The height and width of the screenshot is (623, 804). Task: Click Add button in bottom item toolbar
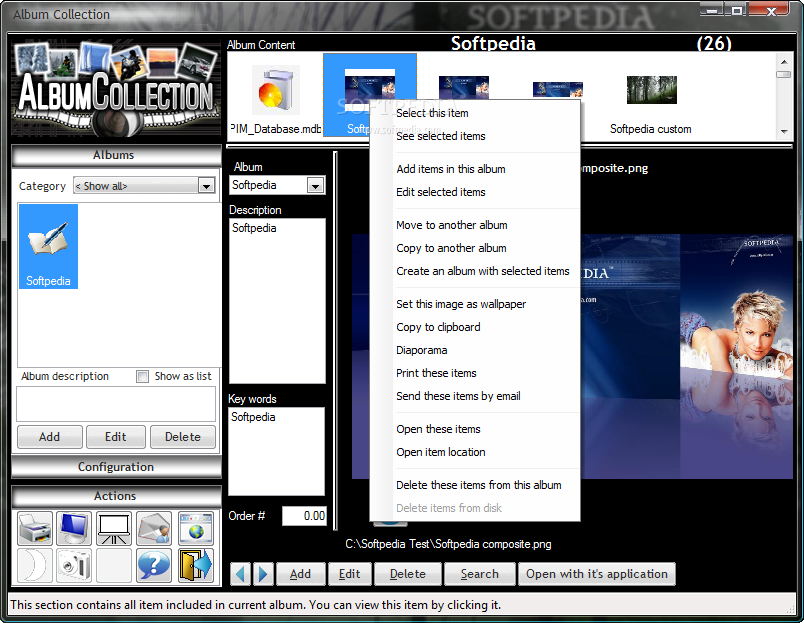click(x=300, y=574)
